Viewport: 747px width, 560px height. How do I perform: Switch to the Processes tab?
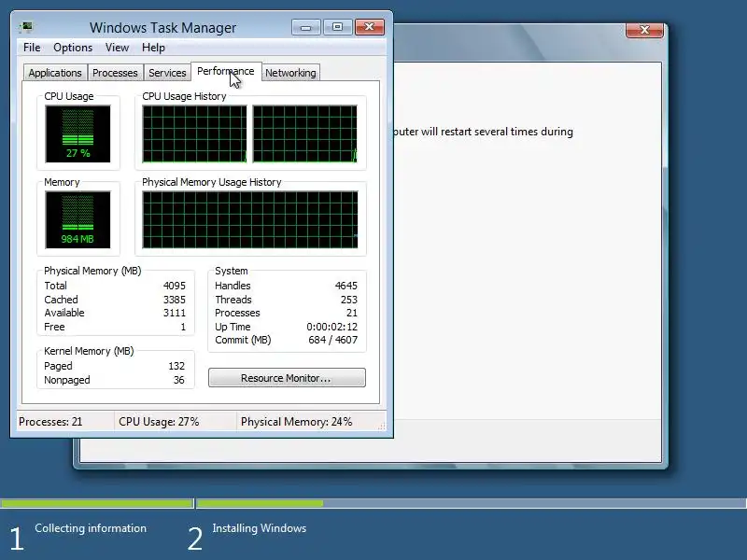pos(115,73)
